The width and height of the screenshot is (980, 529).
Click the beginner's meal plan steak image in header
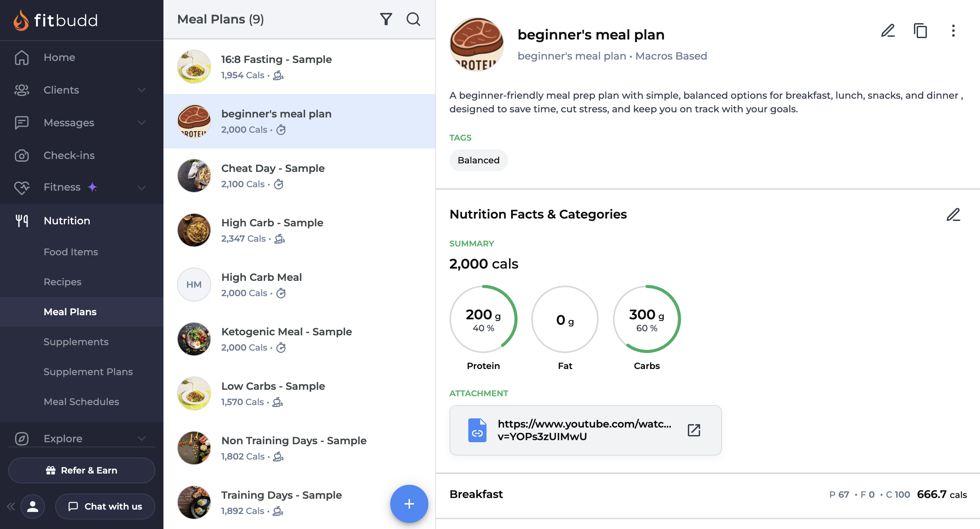(x=477, y=44)
